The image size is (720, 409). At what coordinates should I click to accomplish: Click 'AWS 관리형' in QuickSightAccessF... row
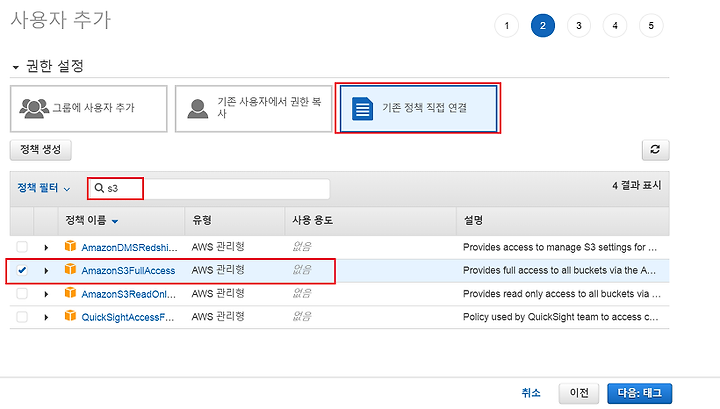click(x=218, y=316)
